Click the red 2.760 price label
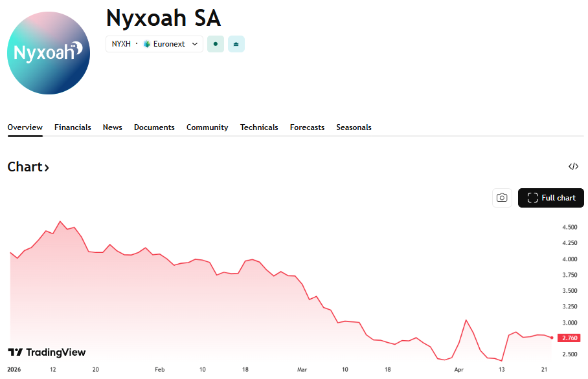The width and height of the screenshot is (588, 379). [569, 338]
